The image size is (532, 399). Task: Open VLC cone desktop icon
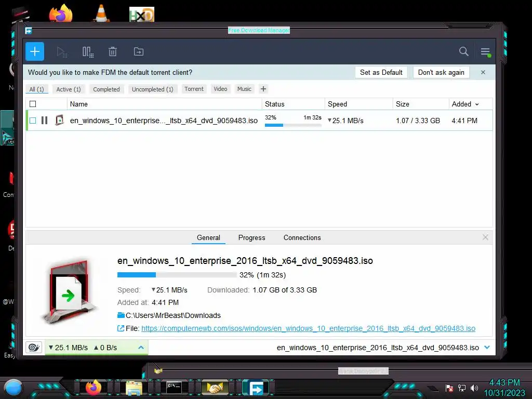(101, 14)
